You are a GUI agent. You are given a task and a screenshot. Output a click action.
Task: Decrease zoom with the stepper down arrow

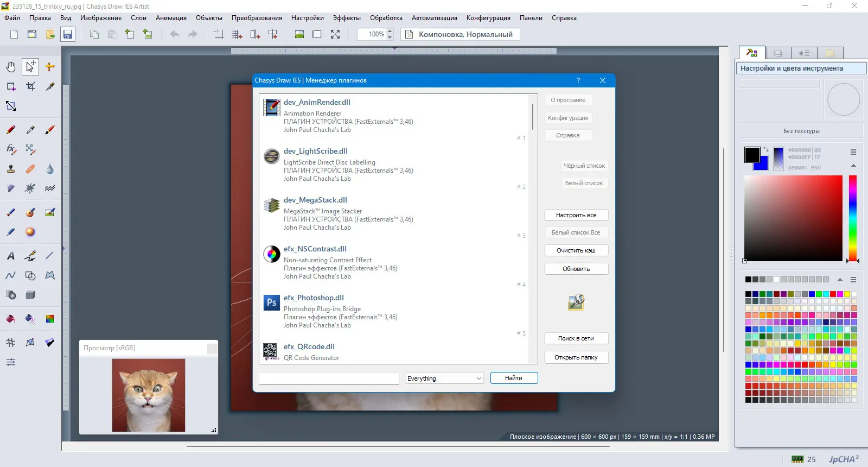390,37
